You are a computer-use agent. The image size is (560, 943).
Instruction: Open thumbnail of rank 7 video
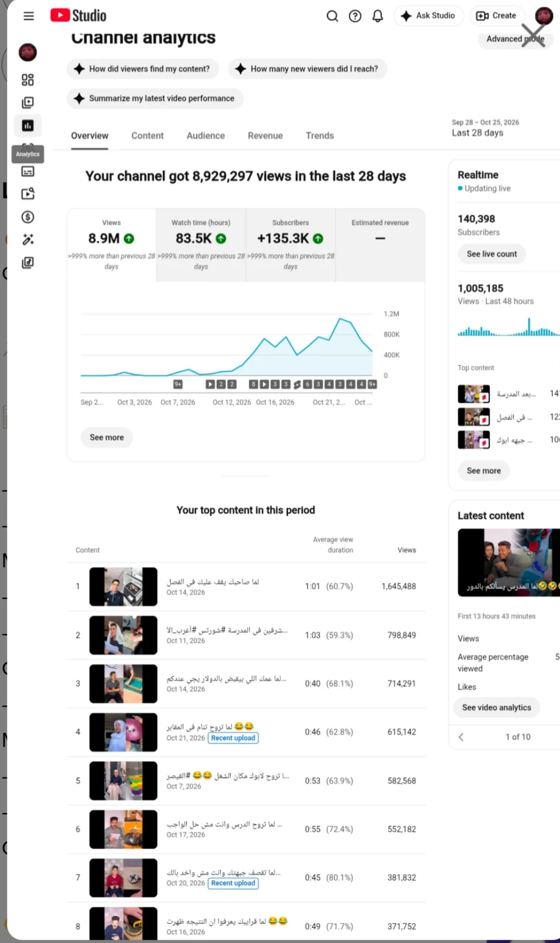[x=124, y=878]
